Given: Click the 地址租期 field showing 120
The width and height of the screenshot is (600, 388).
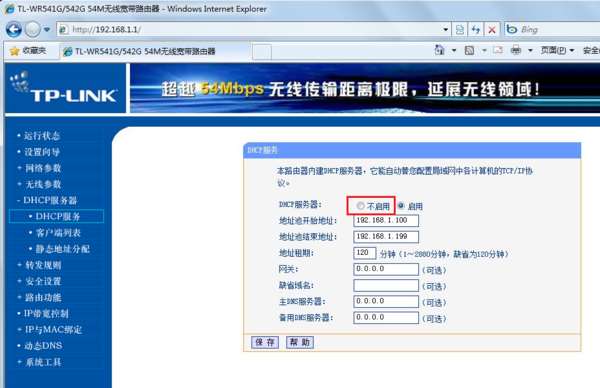Looking at the screenshot, I should [x=365, y=253].
